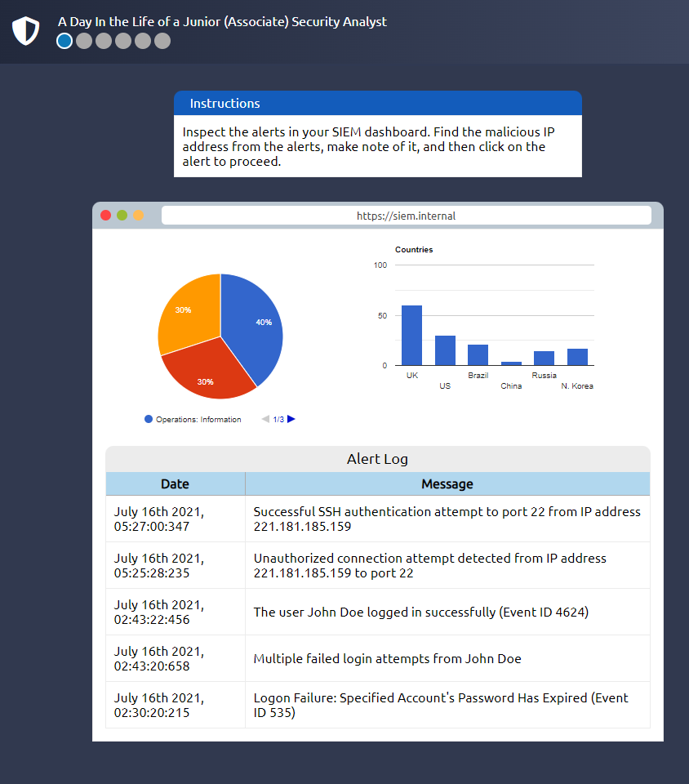Click the Instructions panel header
Screen dimensions: 689x784
pyautogui.click(x=378, y=103)
